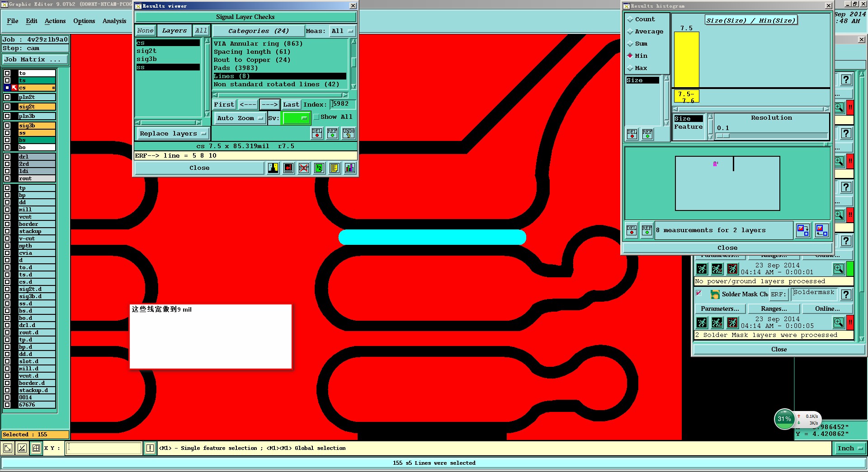
Task: Open the Edit menu
Action: coord(32,21)
